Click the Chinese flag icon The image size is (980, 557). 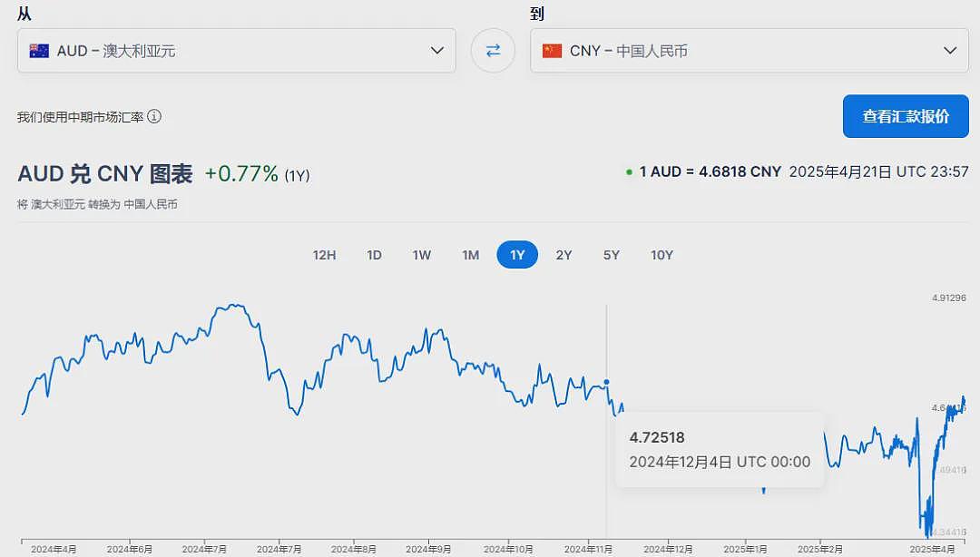click(552, 51)
